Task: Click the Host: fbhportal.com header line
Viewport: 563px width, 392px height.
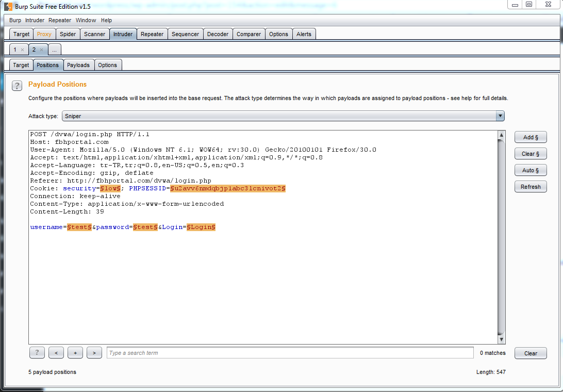Action: pos(69,142)
